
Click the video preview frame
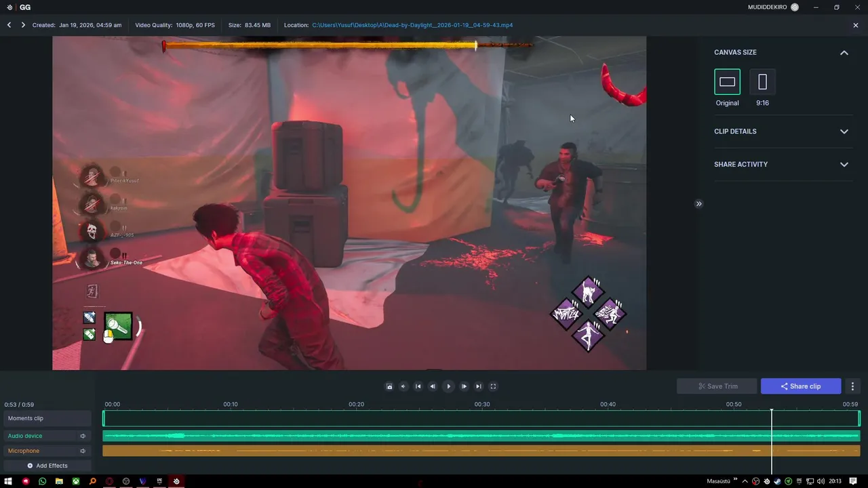349,203
